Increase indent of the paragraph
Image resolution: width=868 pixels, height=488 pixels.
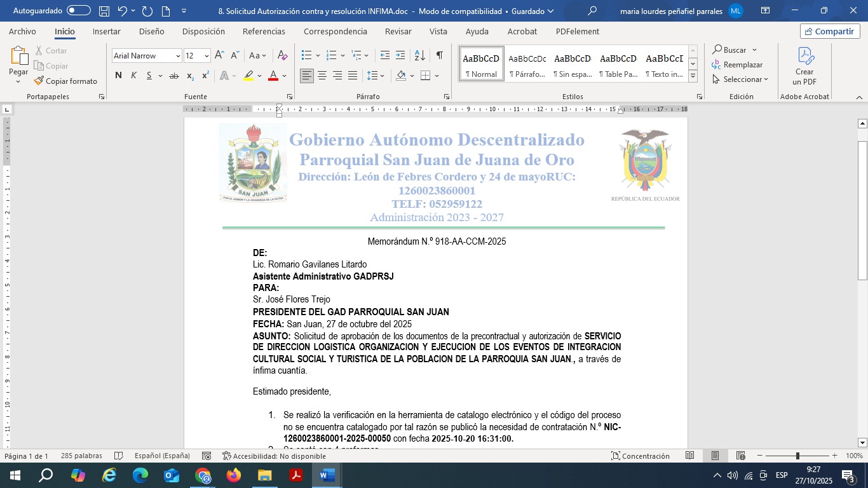click(x=400, y=56)
